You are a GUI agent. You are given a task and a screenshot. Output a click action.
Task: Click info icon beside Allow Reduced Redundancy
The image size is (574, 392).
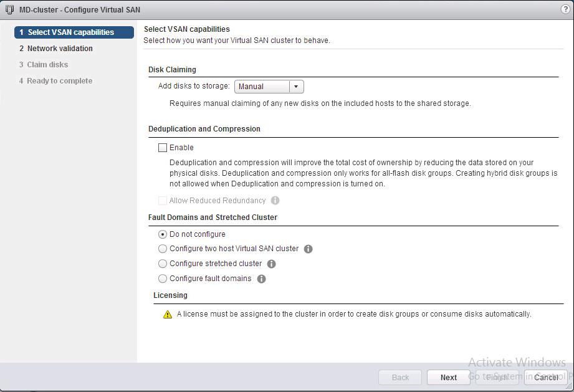point(275,201)
